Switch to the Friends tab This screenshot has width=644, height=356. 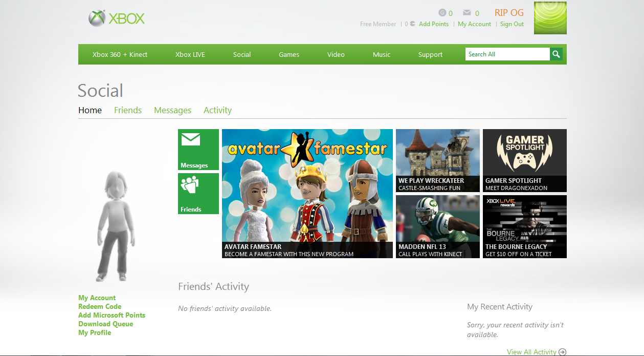point(128,110)
